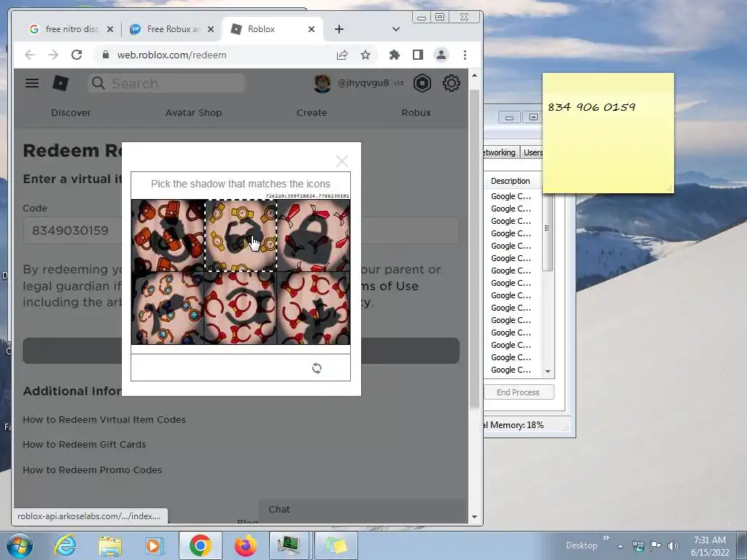Open Windows Explorer folder from taskbar
The image size is (747, 560).
click(109, 545)
